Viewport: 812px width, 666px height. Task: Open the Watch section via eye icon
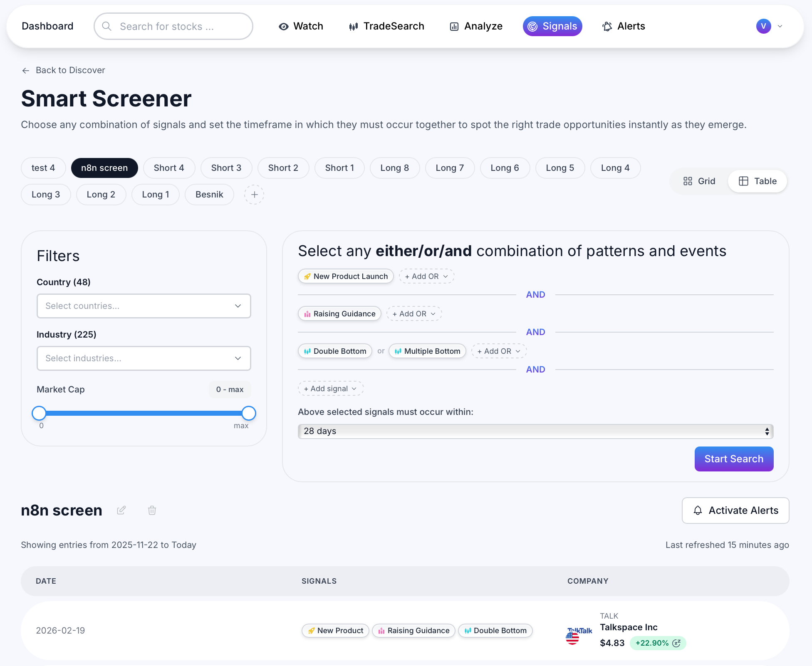pos(284,26)
